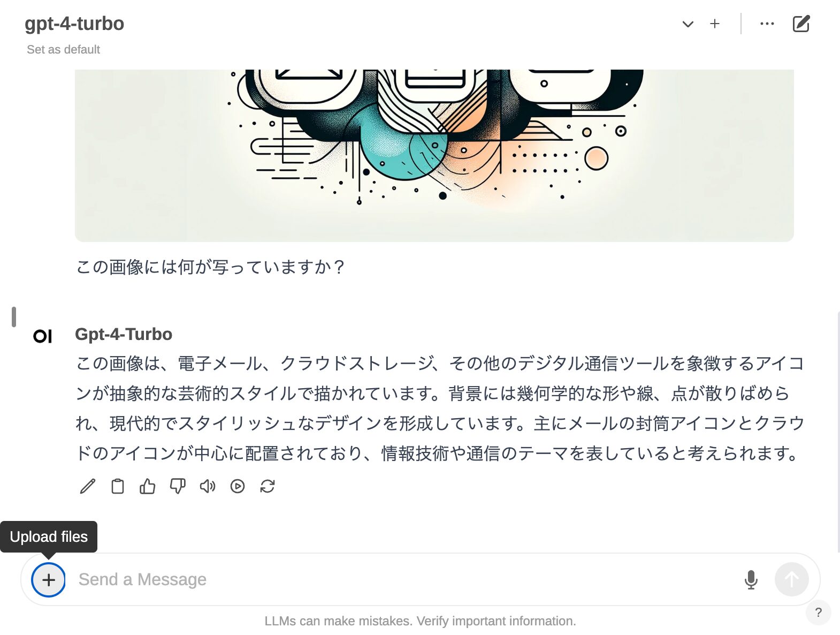Open the abstract icons image attachment
840x635 pixels.
coord(434,155)
